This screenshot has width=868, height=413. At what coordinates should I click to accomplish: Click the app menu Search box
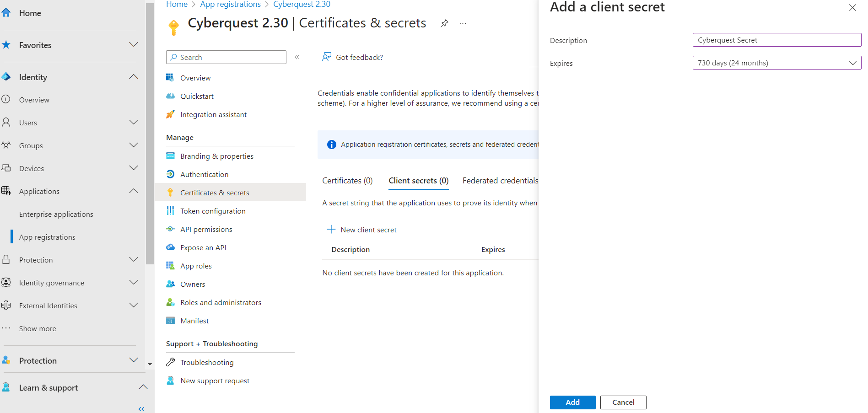pyautogui.click(x=226, y=57)
